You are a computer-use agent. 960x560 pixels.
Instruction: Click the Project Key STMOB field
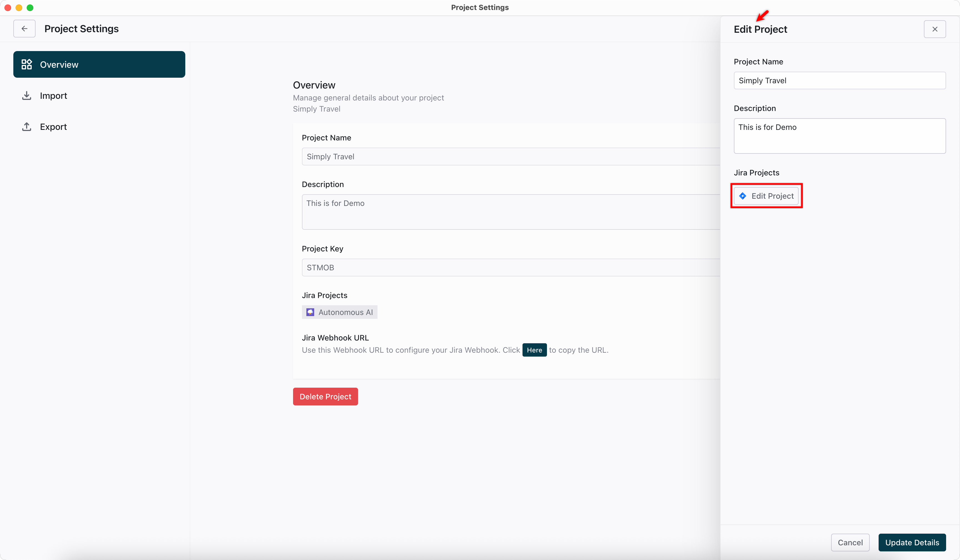click(x=511, y=267)
